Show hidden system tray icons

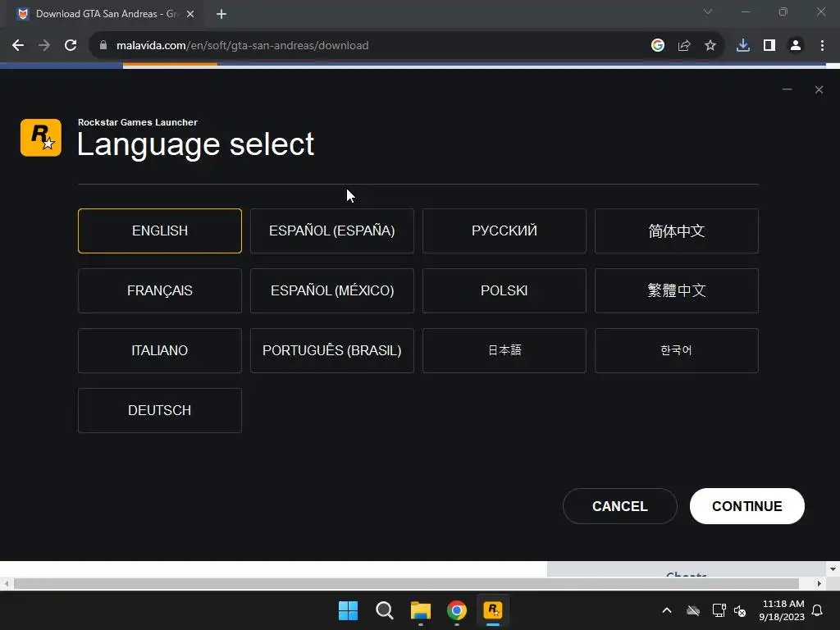coord(667,610)
